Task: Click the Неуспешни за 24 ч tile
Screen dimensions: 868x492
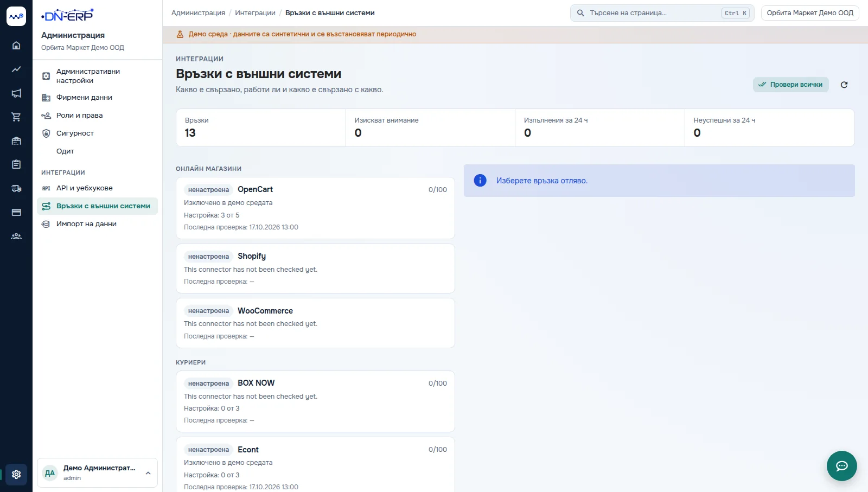Action: (x=770, y=128)
